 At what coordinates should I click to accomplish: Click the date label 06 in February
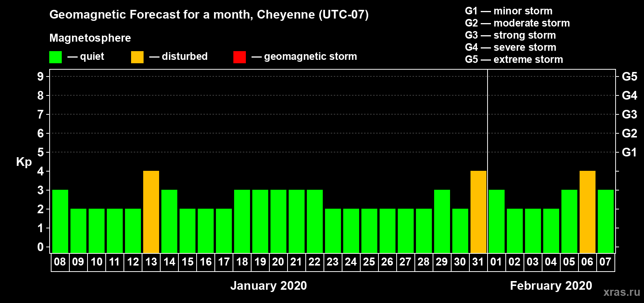pyautogui.click(x=587, y=262)
